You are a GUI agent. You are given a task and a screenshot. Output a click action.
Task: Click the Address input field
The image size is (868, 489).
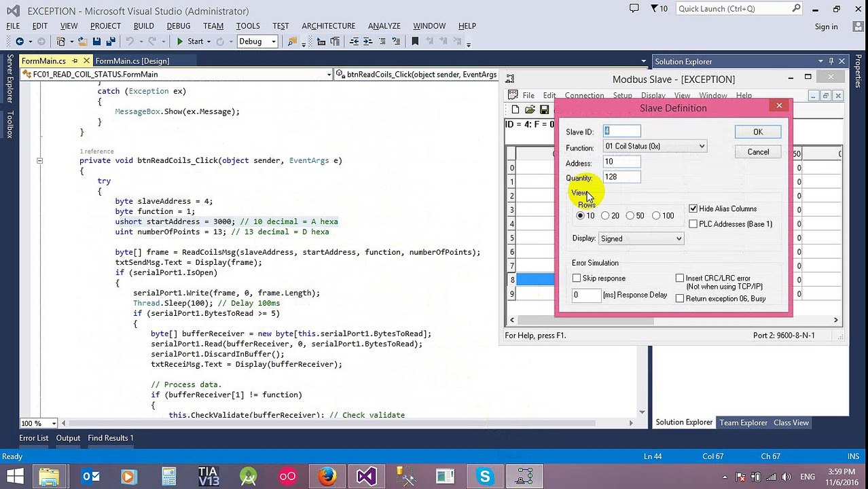tap(621, 162)
